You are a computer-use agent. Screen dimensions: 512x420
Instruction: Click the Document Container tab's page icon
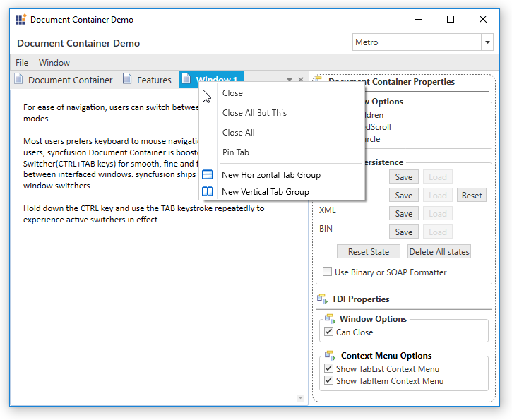point(18,79)
